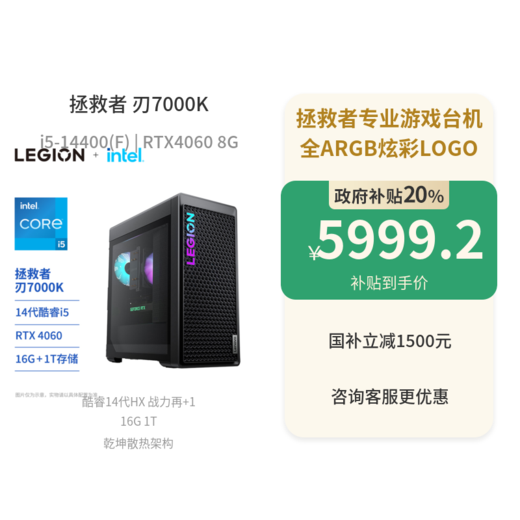The width and height of the screenshot is (520, 520).
Task: Click the glowing LEGION logo on tower
Action: click(x=191, y=239)
